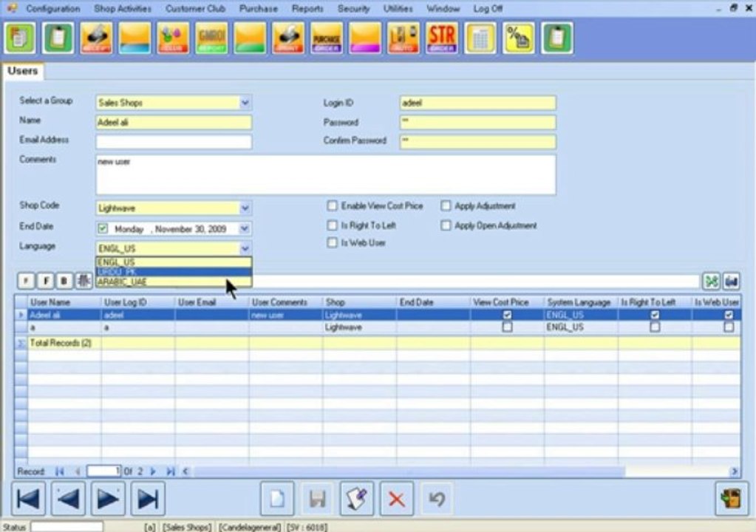Click the STR order toolbar icon

(x=442, y=38)
